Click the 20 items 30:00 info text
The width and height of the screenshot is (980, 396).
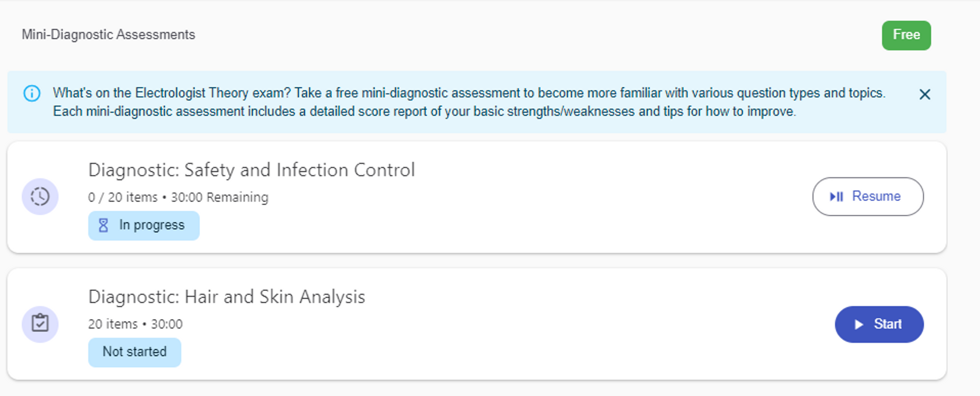point(135,324)
